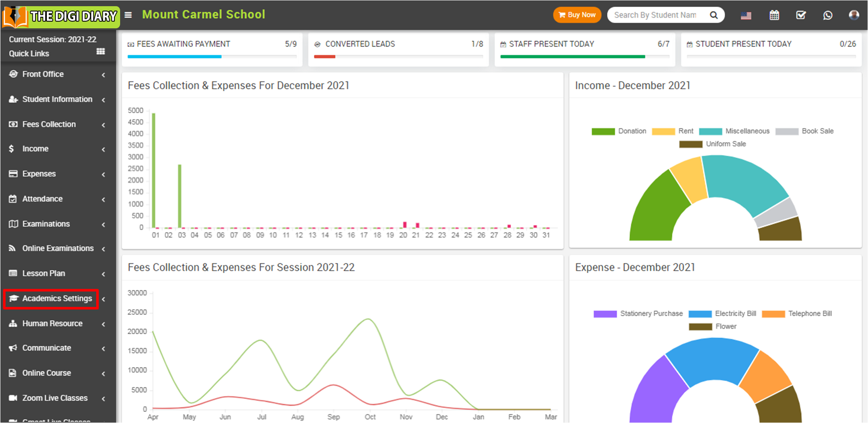Viewport: 868px width, 423px height.
Task: Expand the Front Office chevron
Action: pos(103,75)
